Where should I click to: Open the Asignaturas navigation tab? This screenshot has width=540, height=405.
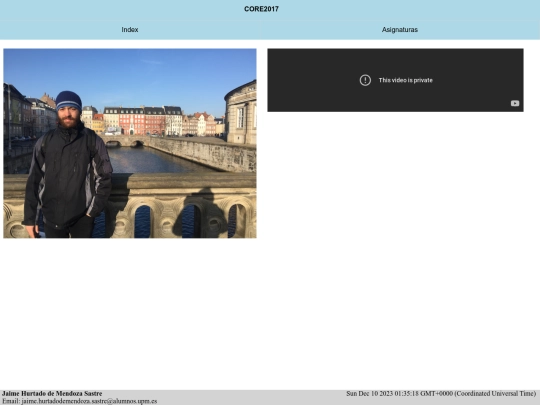pyautogui.click(x=399, y=30)
